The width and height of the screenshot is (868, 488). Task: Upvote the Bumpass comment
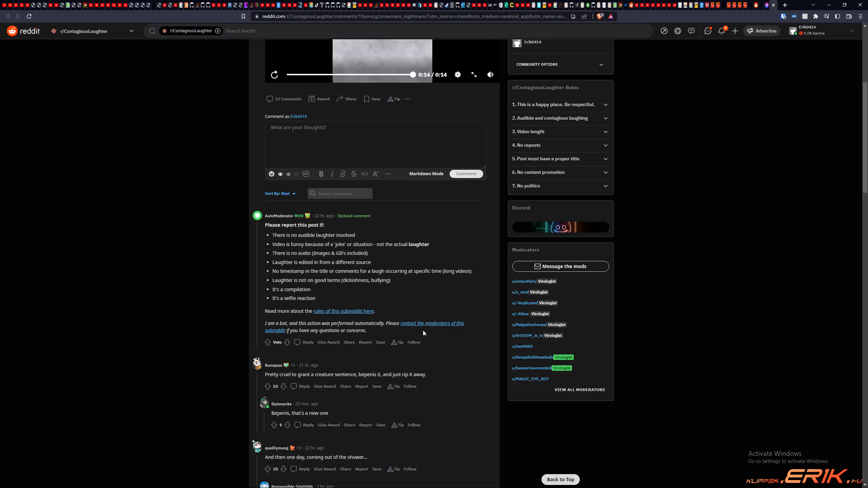click(268, 386)
